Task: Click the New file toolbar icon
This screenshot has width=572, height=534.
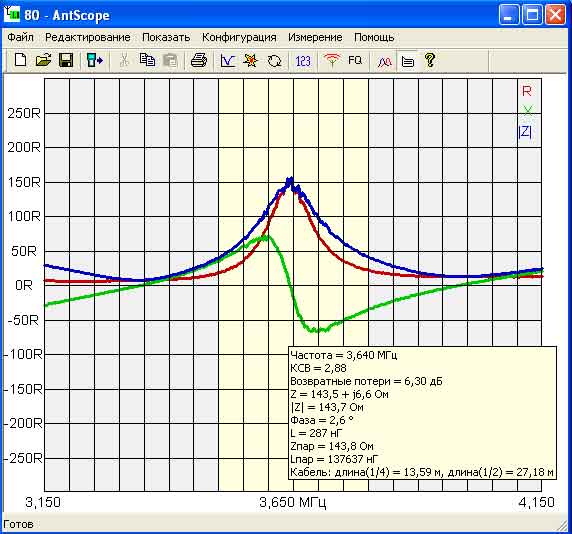Action: [20, 60]
